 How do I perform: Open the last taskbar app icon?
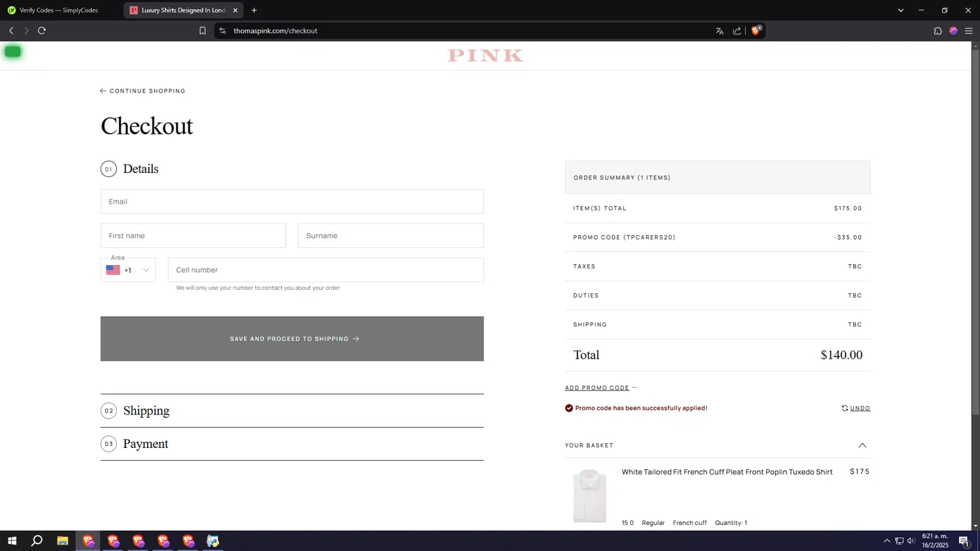pos(213,541)
